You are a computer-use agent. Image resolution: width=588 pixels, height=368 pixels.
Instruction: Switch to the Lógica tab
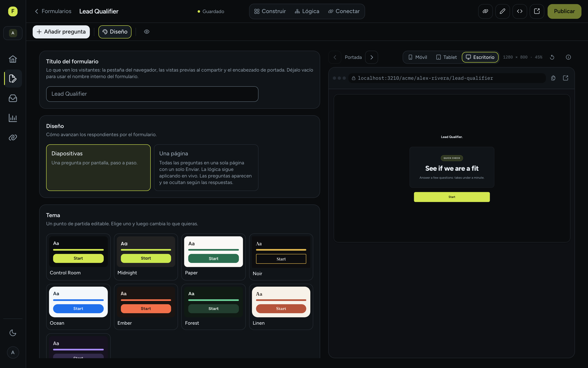(x=307, y=11)
